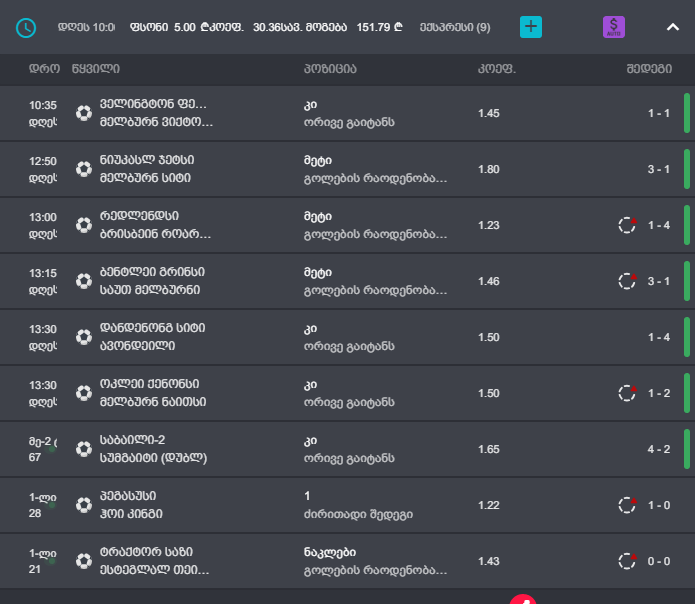Screen dimensions: 695x604
Task: Click soccer ball icon in დანდენონგ სითი row
Action: point(84,337)
